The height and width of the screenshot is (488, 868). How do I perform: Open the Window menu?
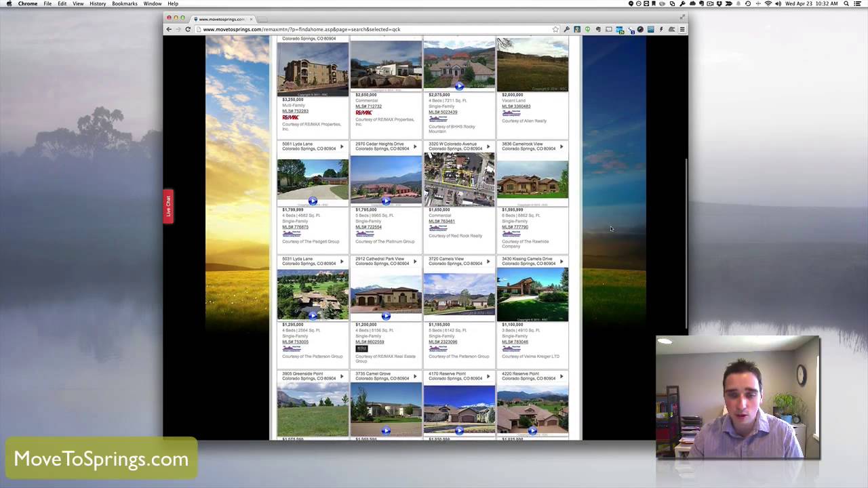(x=153, y=4)
